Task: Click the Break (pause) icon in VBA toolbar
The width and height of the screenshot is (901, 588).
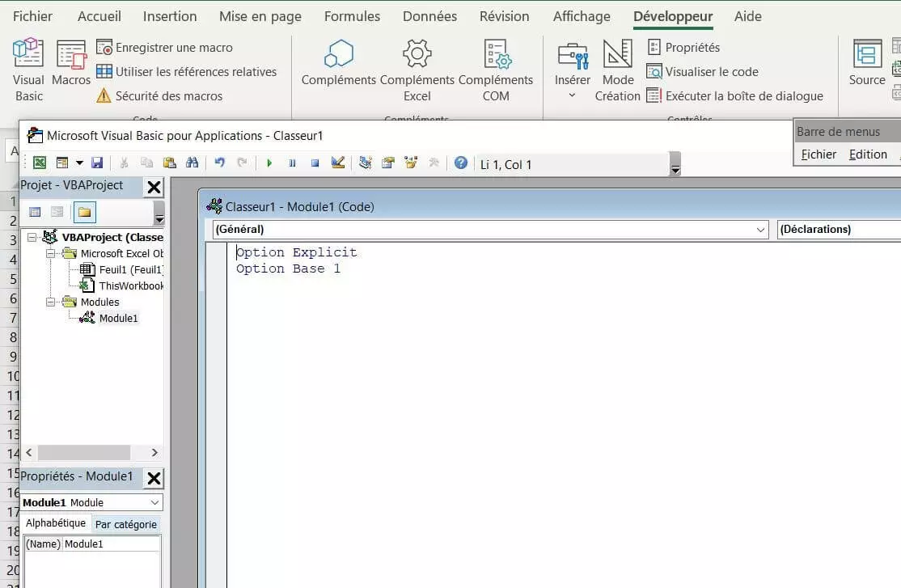Action: pyautogui.click(x=292, y=163)
